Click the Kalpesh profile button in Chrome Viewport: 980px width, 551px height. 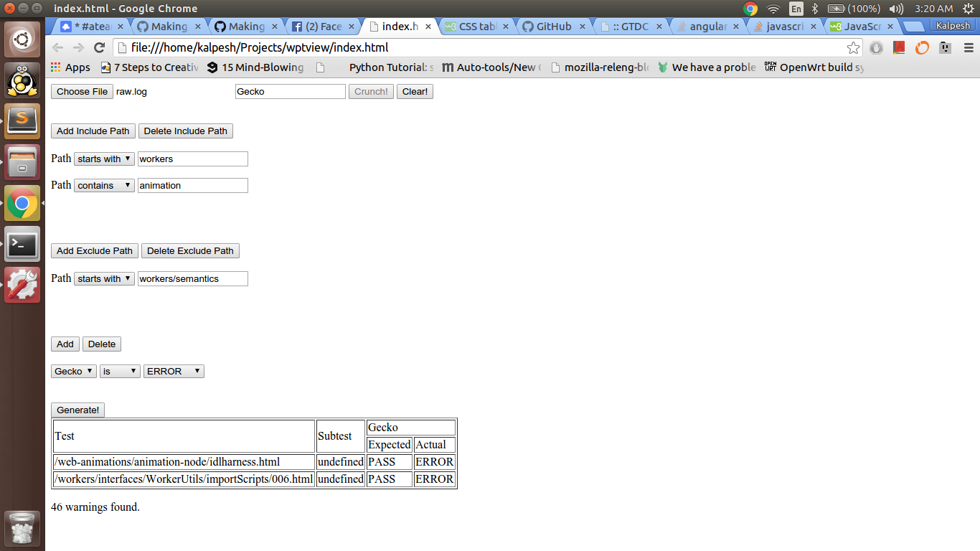(x=953, y=26)
